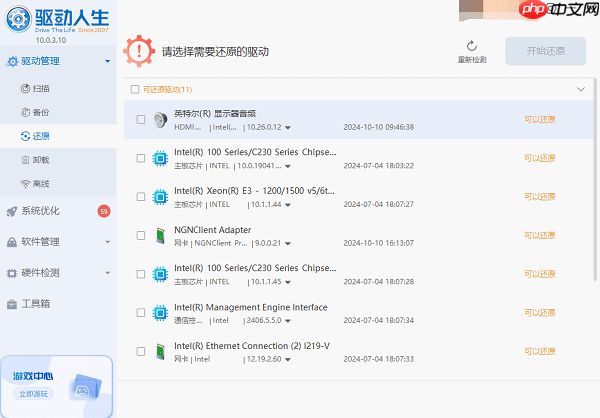Select the 还原 menu item
This screenshot has height=418, width=600.
(x=58, y=136)
